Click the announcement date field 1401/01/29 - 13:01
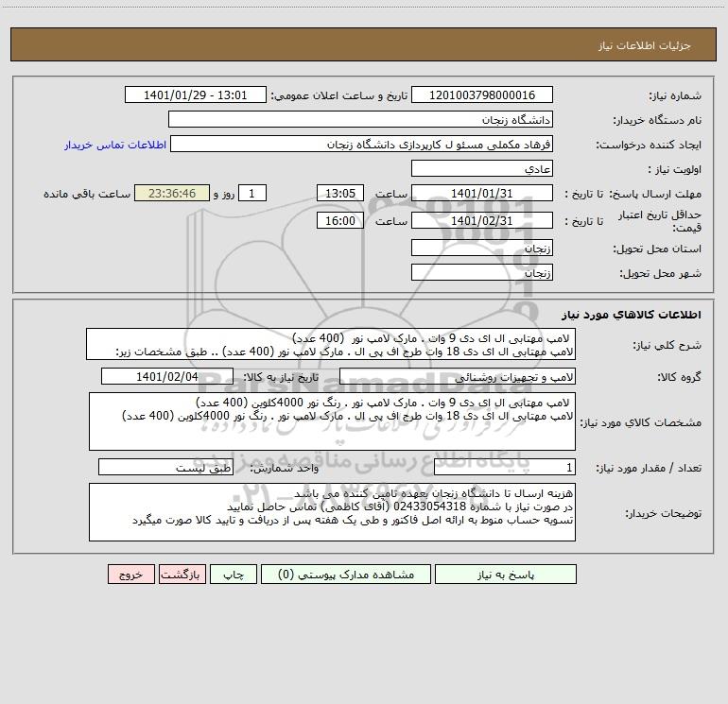Image resolution: width=728 pixels, height=704 pixels. click(196, 94)
